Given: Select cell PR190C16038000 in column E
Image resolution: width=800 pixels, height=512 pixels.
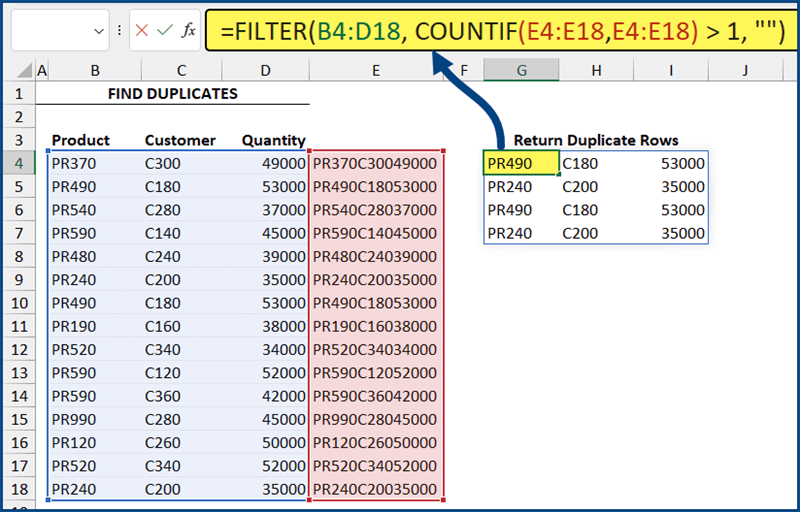Looking at the screenshot, I should coord(374,326).
